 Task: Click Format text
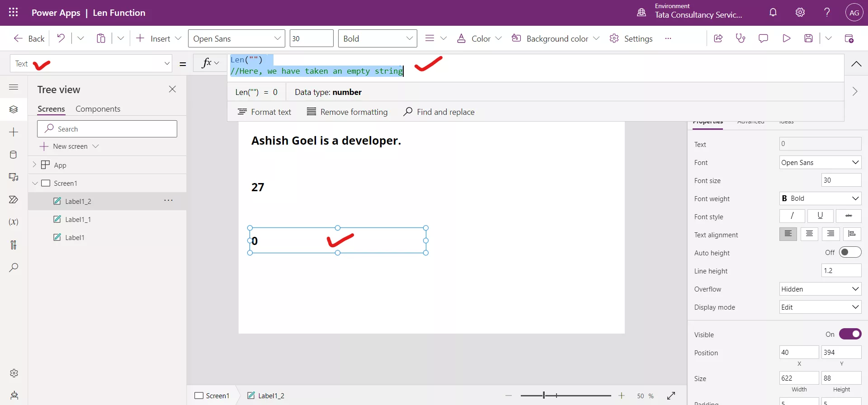click(264, 112)
